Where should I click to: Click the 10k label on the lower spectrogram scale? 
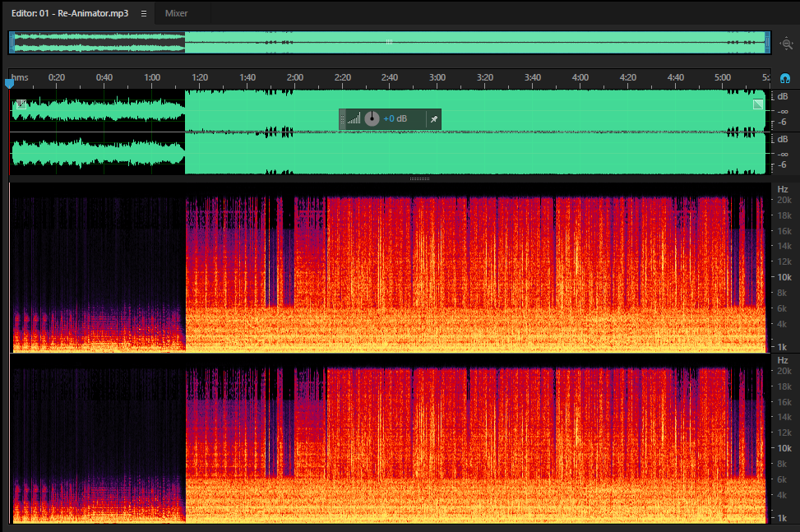point(784,448)
